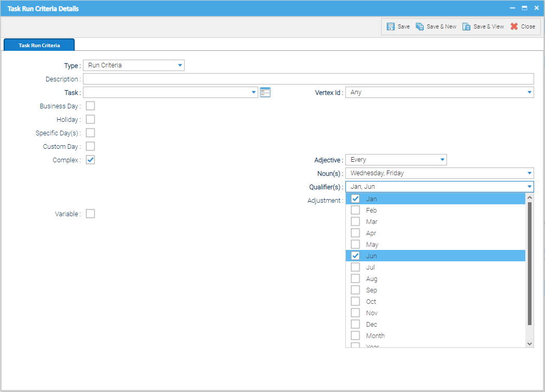Close the dialog using title bar X
Image resolution: width=545 pixels, height=392 pixels.
(536, 8)
